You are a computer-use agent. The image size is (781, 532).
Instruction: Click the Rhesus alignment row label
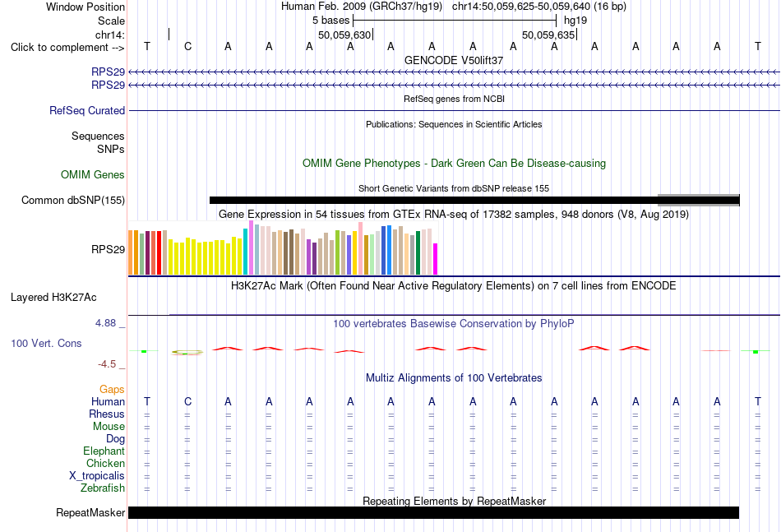pyautogui.click(x=107, y=414)
